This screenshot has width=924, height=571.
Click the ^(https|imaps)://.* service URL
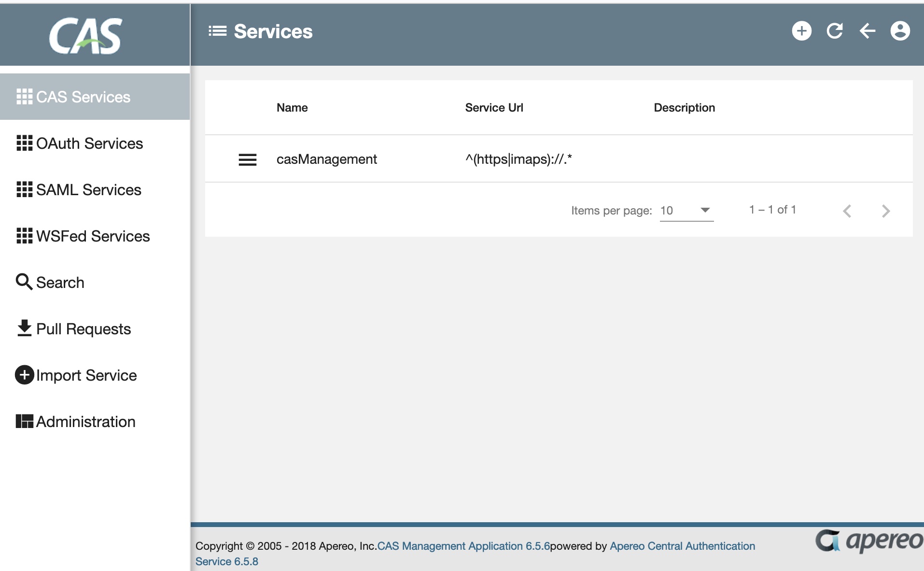tap(518, 159)
